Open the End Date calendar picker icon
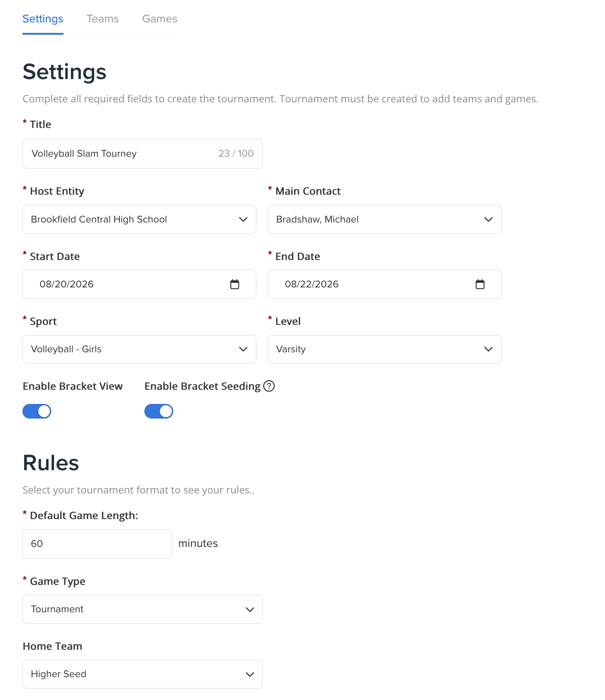The height and width of the screenshot is (700, 605). (480, 284)
